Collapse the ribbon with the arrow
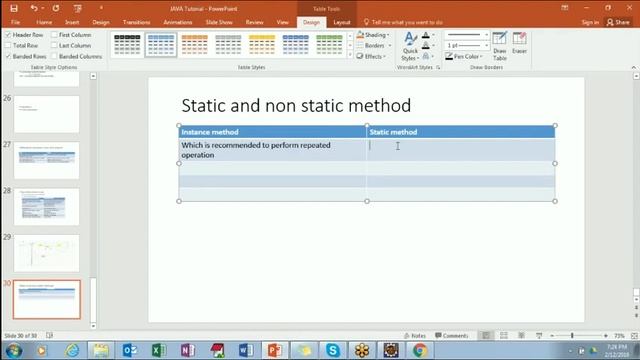 click(633, 67)
